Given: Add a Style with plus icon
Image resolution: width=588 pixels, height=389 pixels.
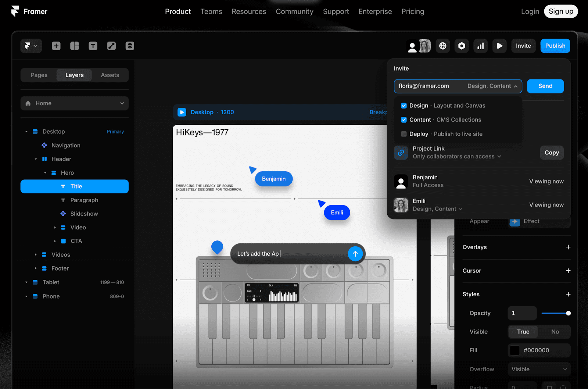Looking at the screenshot, I should tap(568, 294).
